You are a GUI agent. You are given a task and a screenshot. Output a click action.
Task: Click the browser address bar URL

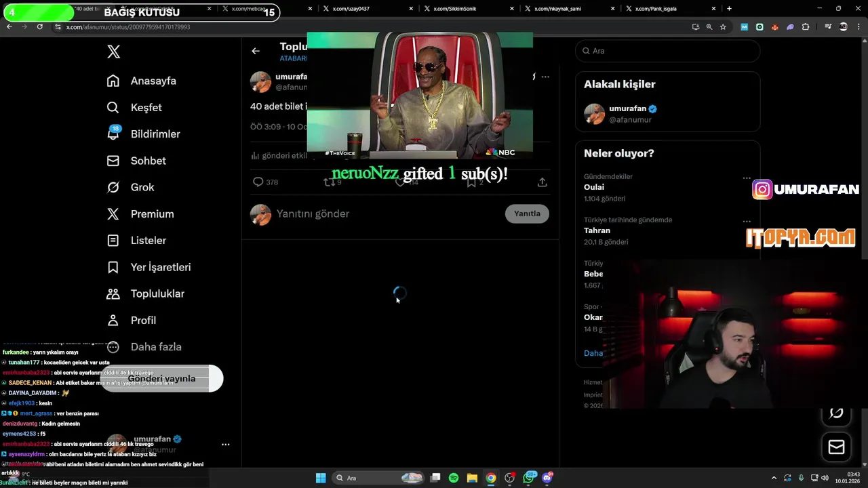tap(128, 27)
